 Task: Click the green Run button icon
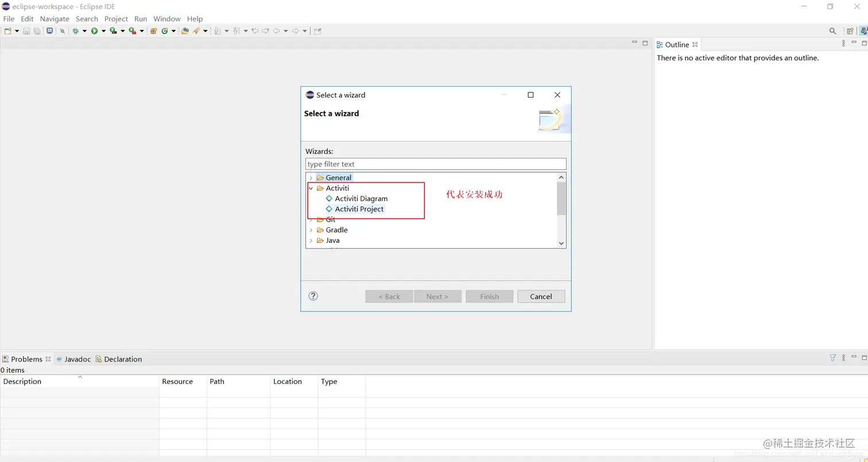click(x=94, y=31)
